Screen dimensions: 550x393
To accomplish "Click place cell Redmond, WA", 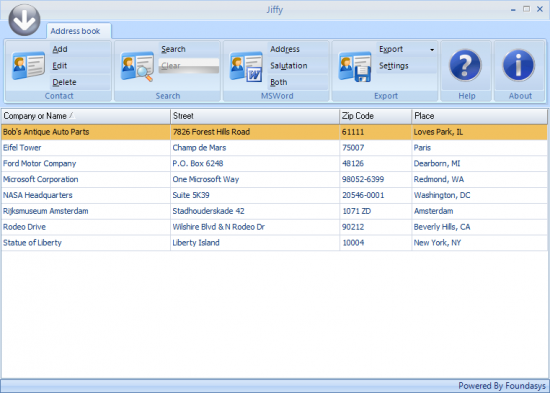I will click(479, 179).
